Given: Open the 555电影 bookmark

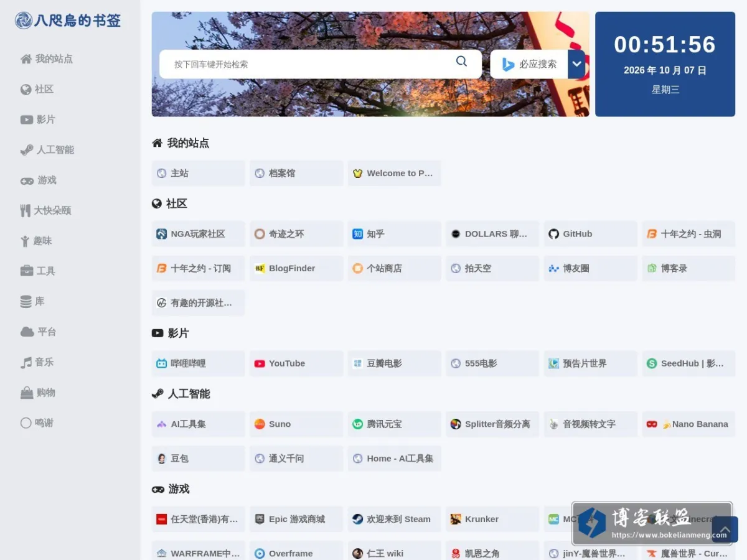Looking at the screenshot, I should [x=492, y=363].
